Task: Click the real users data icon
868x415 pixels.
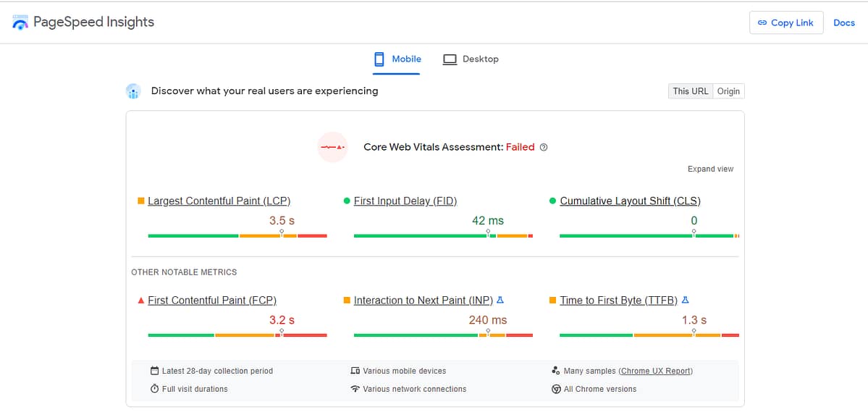Action: 132,91
